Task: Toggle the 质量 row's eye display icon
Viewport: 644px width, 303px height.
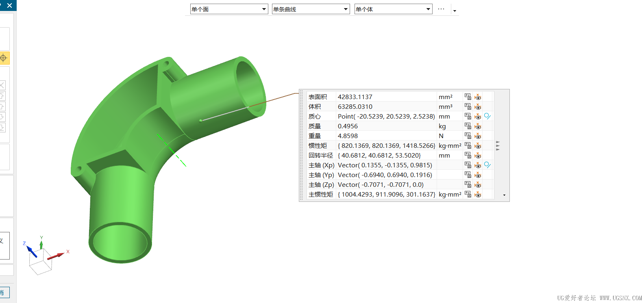Action: 478,126
